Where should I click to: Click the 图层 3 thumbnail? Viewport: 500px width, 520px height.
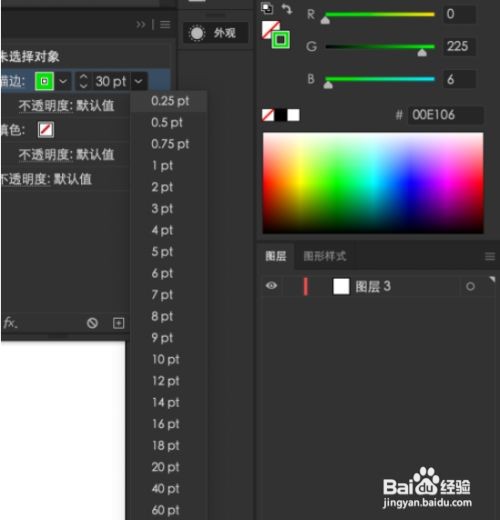point(341,286)
